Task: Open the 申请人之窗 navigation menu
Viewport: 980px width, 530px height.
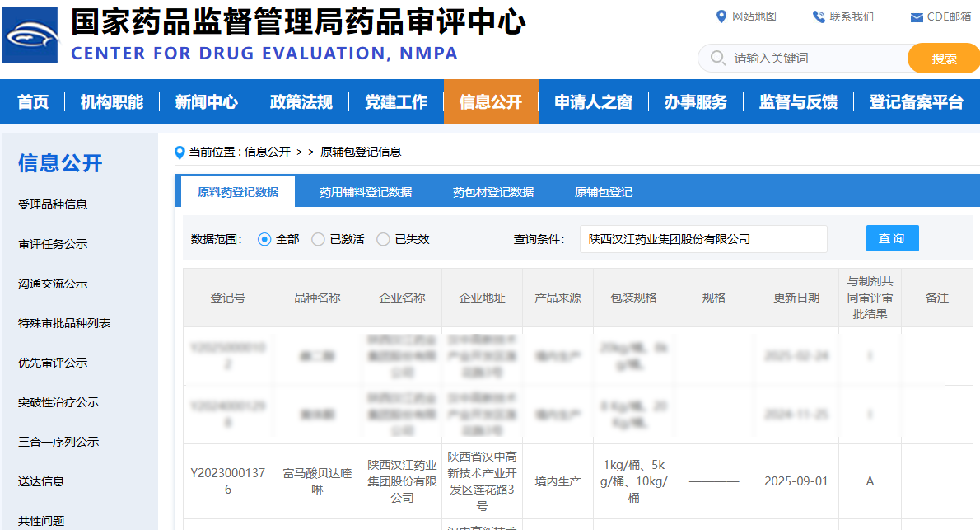Action: pyautogui.click(x=593, y=102)
